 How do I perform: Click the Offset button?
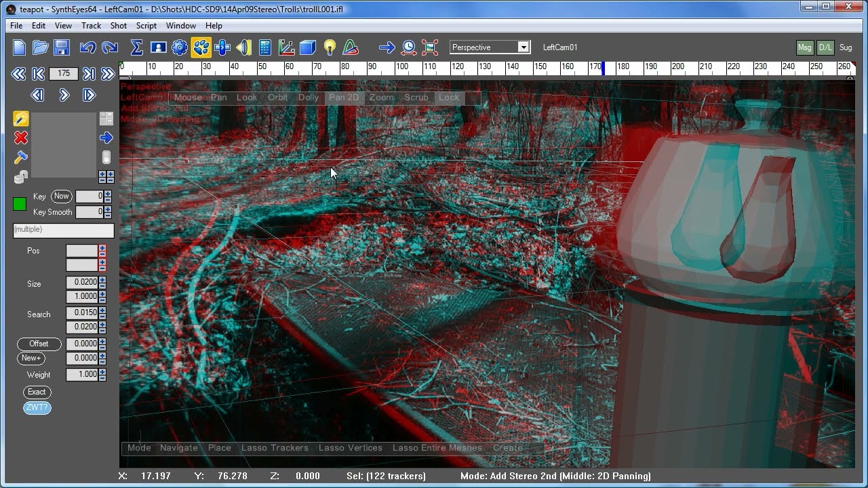coord(39,344)
